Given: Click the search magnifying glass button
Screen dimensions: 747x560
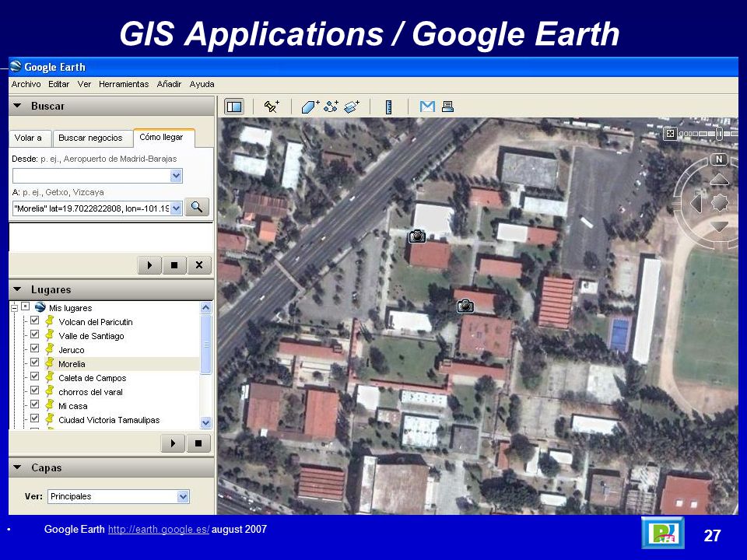Looking at the screenshot, I should click(x=197, y=207).
